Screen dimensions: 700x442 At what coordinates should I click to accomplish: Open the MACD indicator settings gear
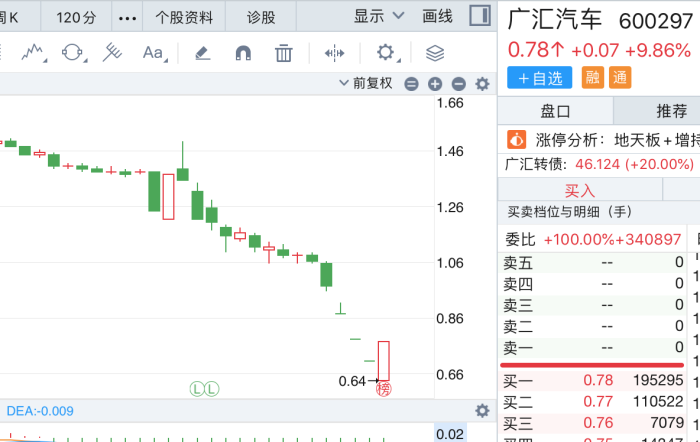tap(482, 411)
